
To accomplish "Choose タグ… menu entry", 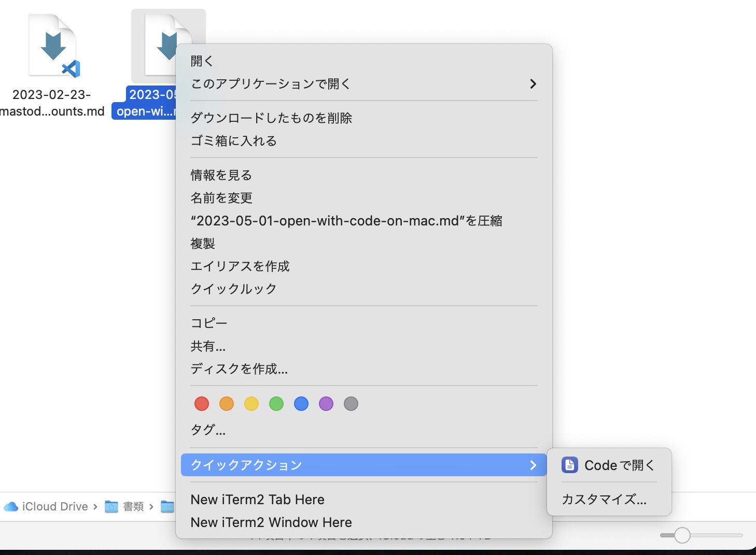I will [x=363, y=430].
